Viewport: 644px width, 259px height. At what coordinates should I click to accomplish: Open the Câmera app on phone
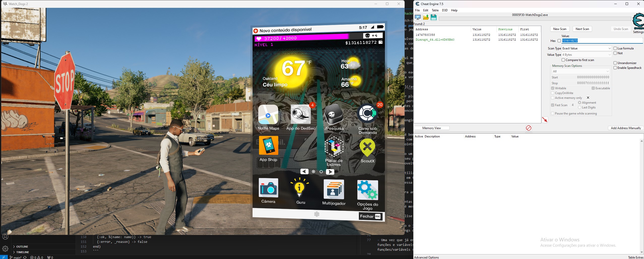268,188
